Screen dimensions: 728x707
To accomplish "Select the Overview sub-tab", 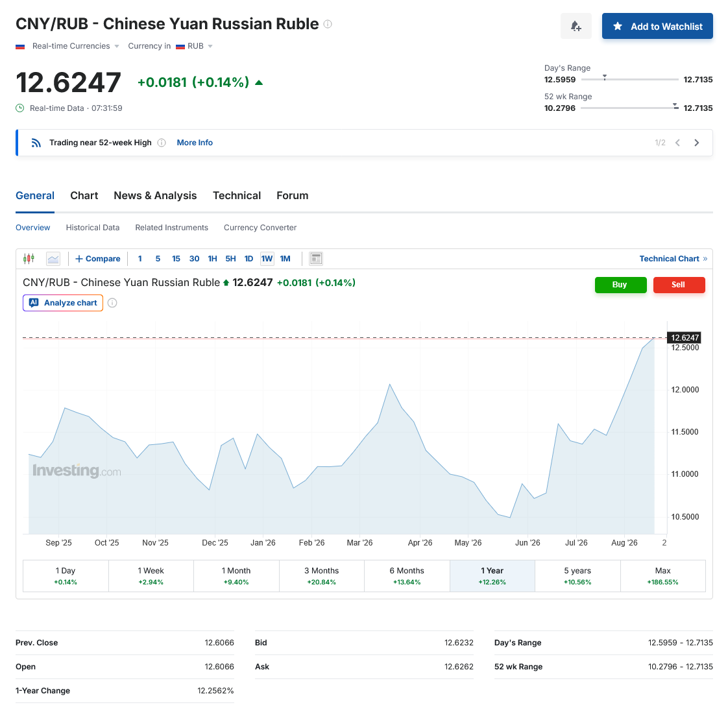I will tap(32, 228).
